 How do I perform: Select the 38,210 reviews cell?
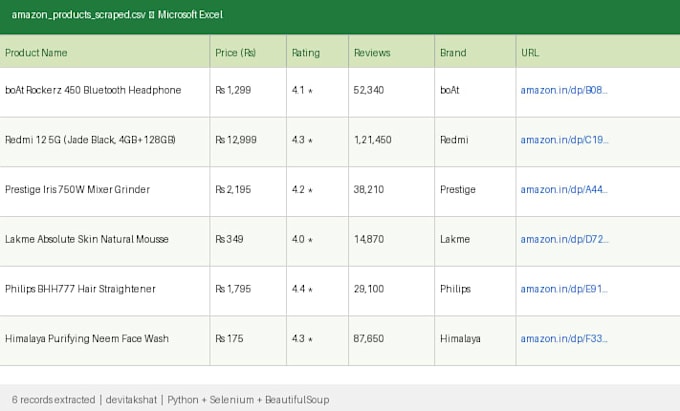tap(392, 192)
